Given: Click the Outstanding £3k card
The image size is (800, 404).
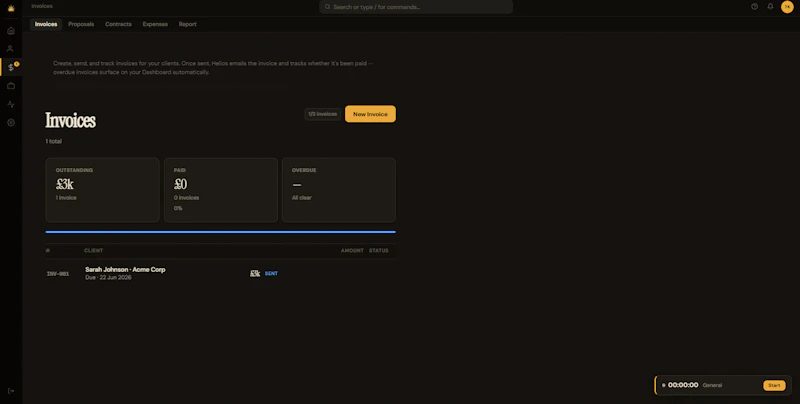Looking at the screenshot, I should point(103,190).
